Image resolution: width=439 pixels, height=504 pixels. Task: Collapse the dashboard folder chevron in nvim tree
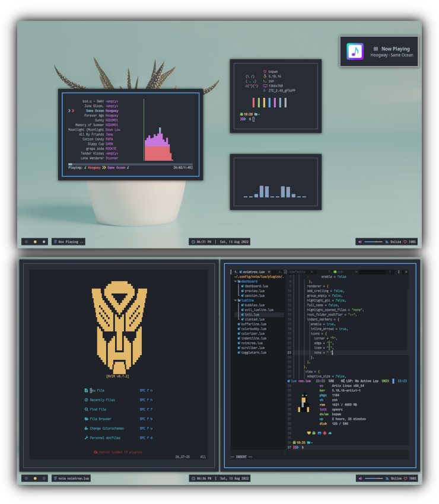pyautogui.click(x=235, y=281)
